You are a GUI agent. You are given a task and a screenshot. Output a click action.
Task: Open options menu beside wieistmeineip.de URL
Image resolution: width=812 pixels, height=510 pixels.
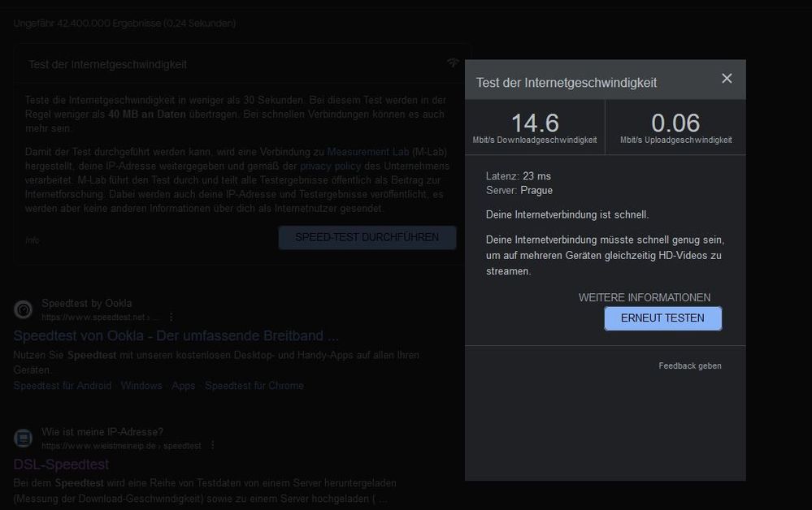point(212,445)
